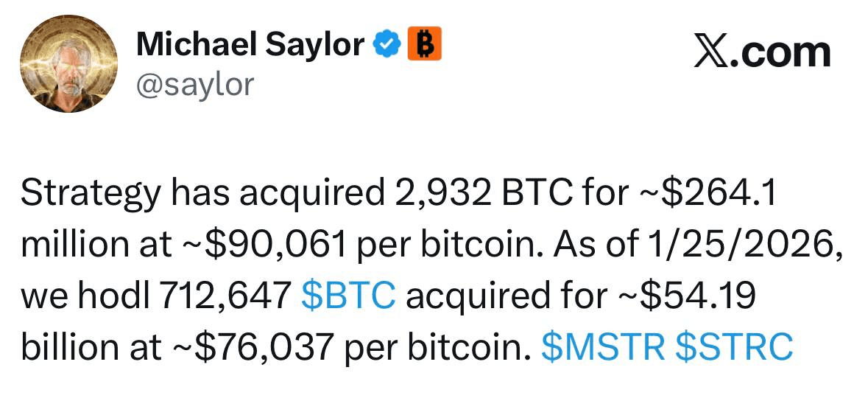Click the blue verified checkmark badge
This screenshot has height=401, width=868.
(x=386, y=46)
